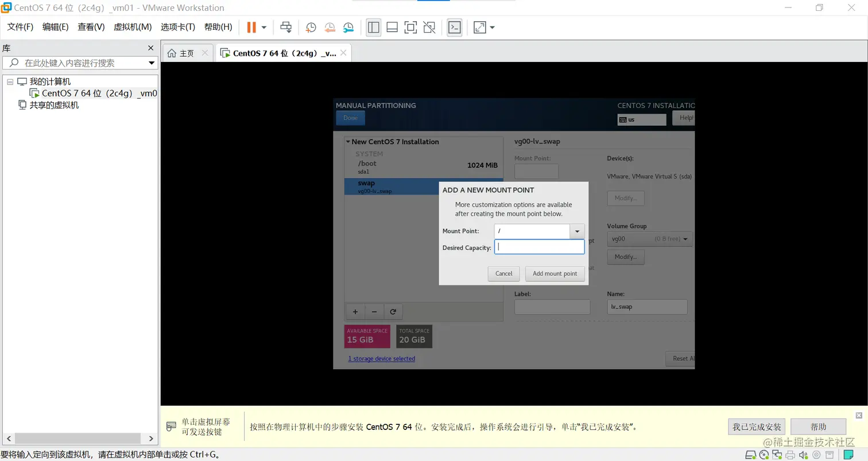Click the 帮助 button in the info bar
The width and height of the screenshot is (868, 461).
[x=818, y=427]
